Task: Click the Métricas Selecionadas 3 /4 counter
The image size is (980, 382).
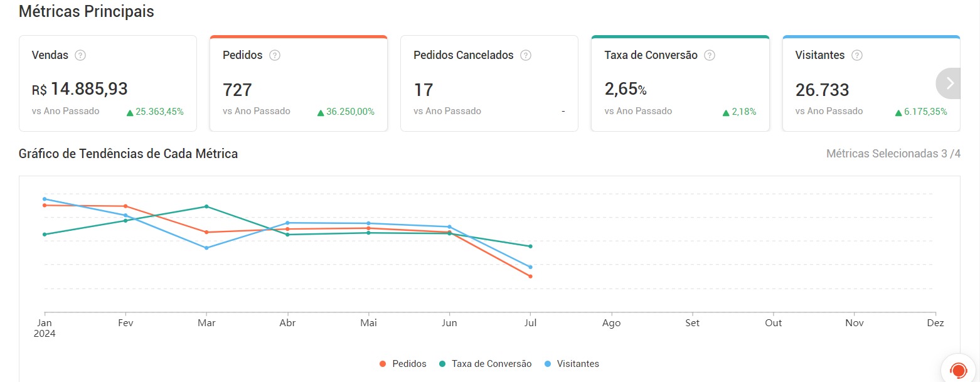Action: pyautogui.click(x=893, y=154)
